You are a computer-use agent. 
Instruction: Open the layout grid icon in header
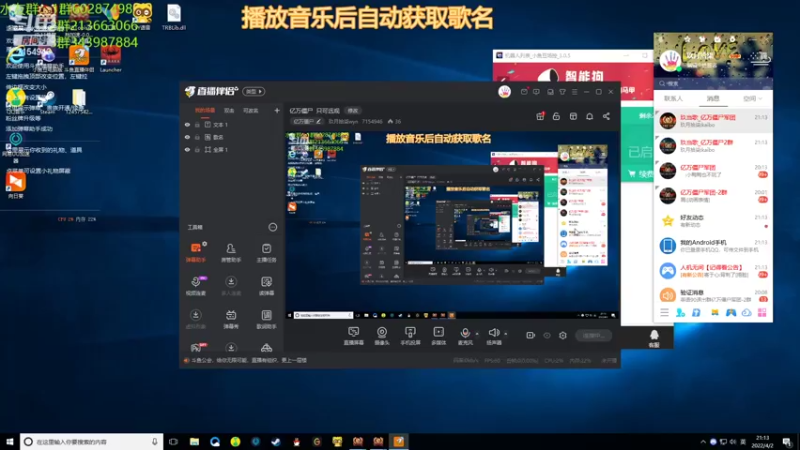(x=573, y=116)
